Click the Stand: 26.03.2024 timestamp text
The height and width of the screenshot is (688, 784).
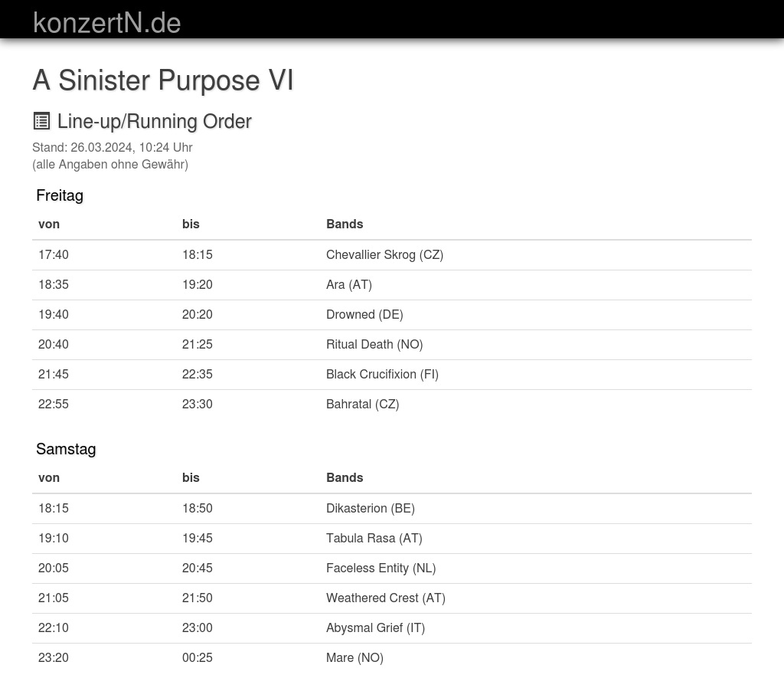tap(113, 147)
